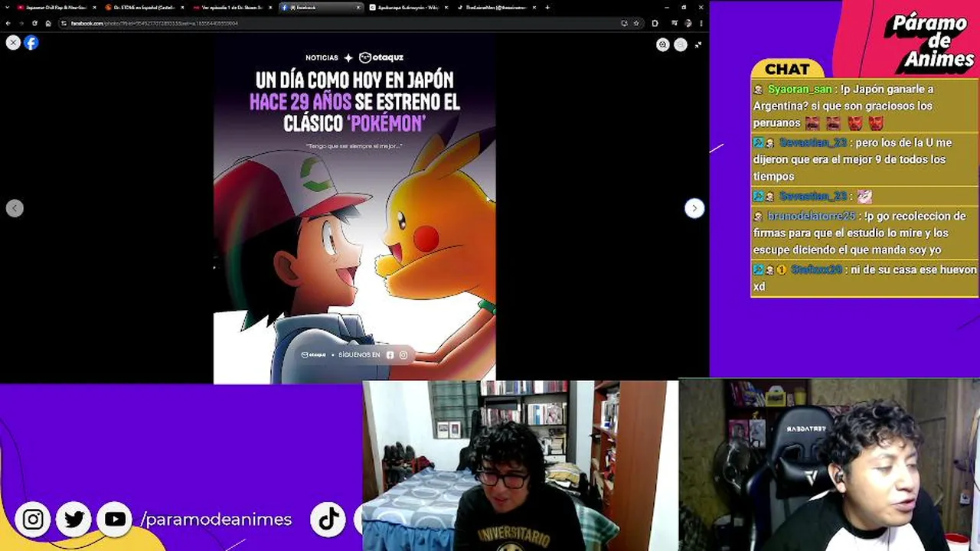The height and width of the screenshot is (551, 980).
Task: Click the right webcam feed with gaming chair
Action: tap(829, 465)
